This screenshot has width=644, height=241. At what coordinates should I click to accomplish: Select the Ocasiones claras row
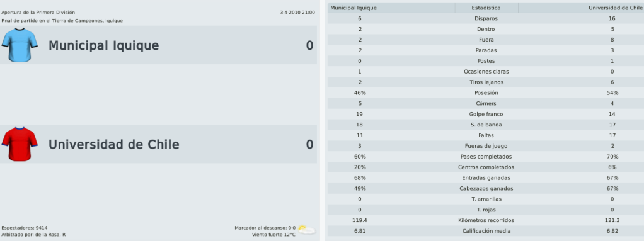pyautogui.click(x=485, y=72)
